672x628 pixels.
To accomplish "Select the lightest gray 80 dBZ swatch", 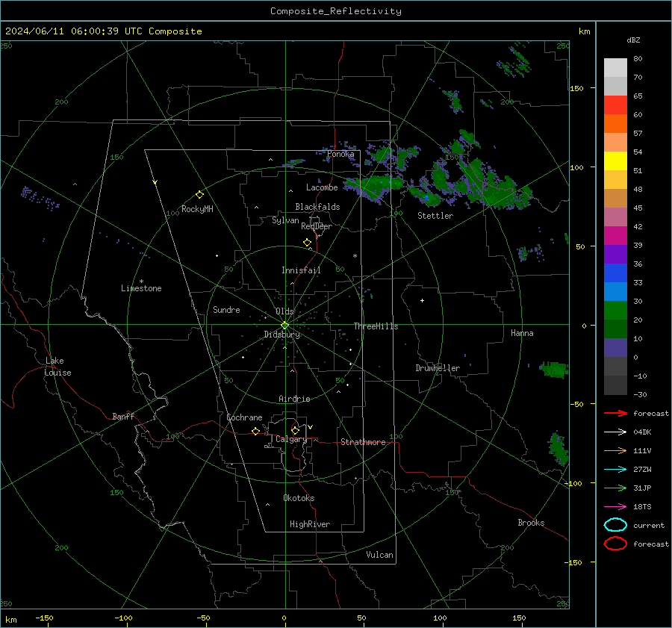I will click(615, 68).
